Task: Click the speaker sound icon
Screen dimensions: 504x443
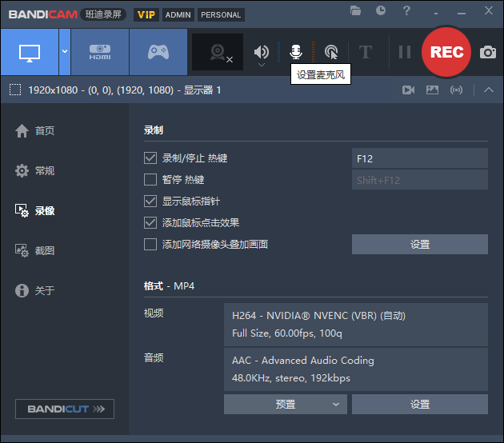Action: pos(262,51)
